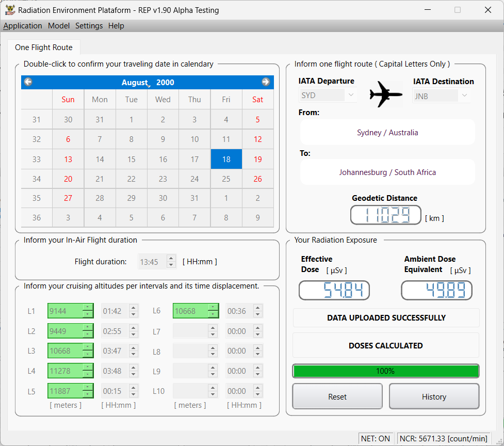The width and height of the screenshot is (504, 446).
Task: Increase L10 time displacement with up arrow
Action: click(x=258, y=388)
